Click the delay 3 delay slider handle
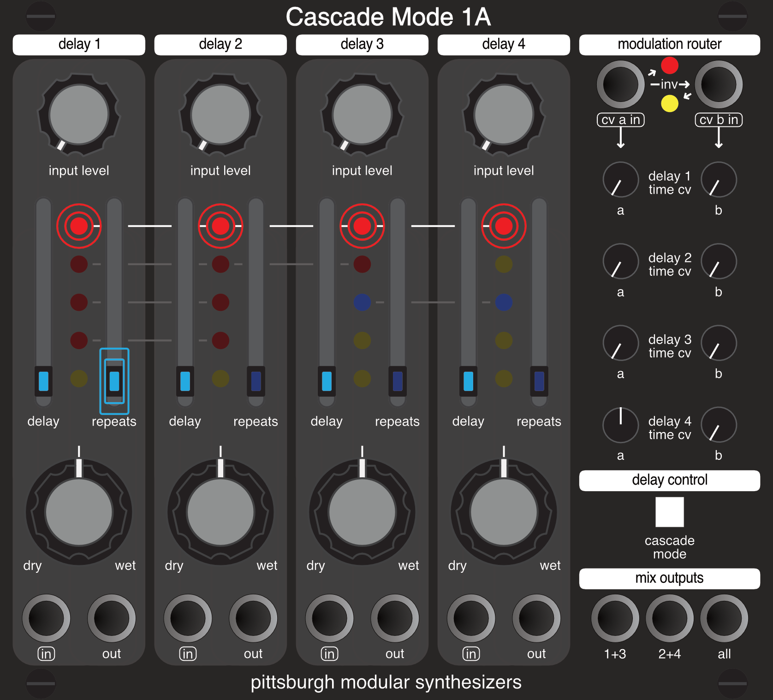This screenshot has width=773, height=700. [x=327, y=381]
